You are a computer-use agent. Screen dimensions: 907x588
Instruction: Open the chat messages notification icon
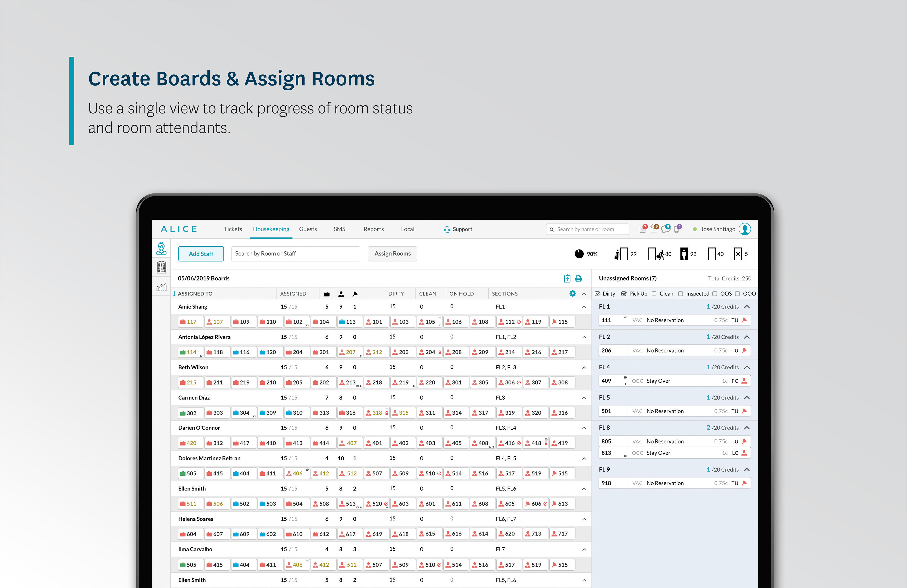(665, 229)
